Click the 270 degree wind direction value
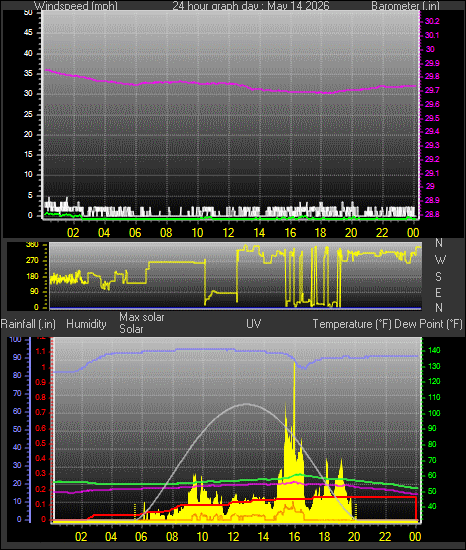Viewport: 466px width, 550px height. pyautogui.click(x=32, y=261)
